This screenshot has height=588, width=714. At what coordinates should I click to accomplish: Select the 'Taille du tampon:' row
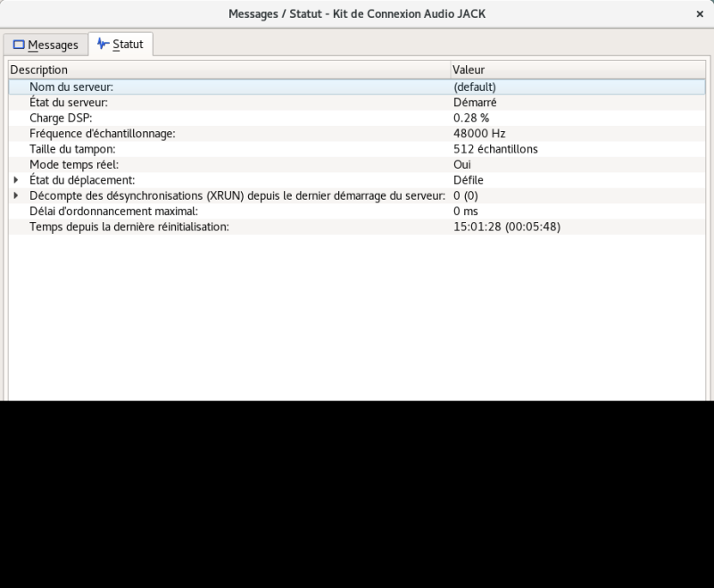(356, 149)
